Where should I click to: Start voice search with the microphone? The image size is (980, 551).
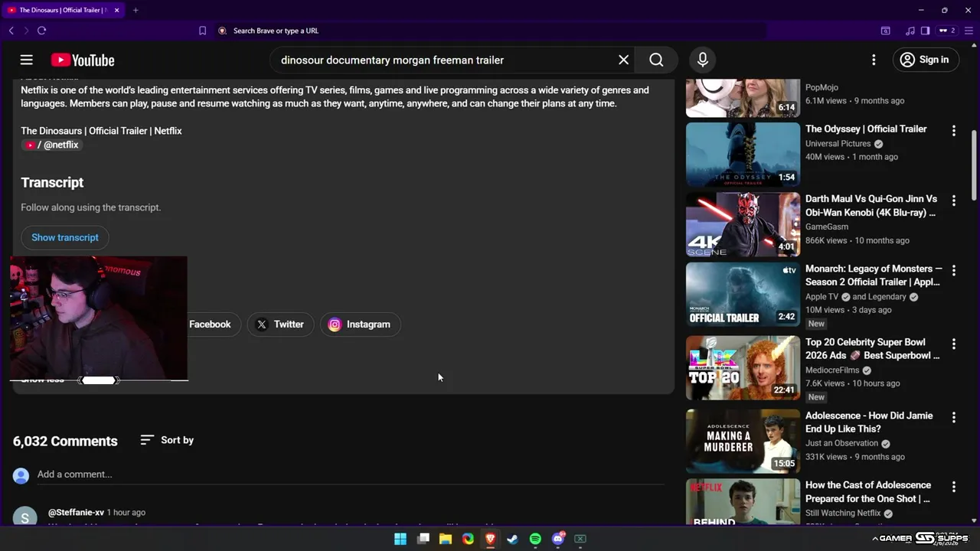click(703, 60)
